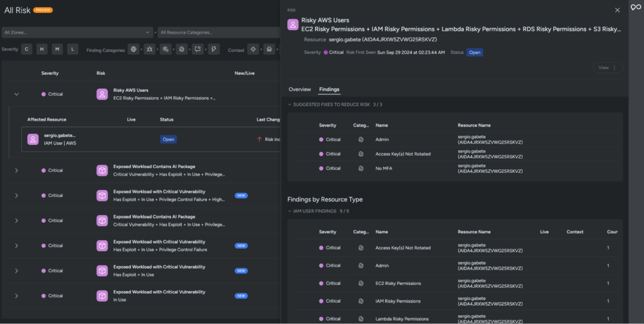This screenshot has width=644, height=324.
Task: Click the cube icon of Has Exploit + In Use row
Action: coord(102,271)
